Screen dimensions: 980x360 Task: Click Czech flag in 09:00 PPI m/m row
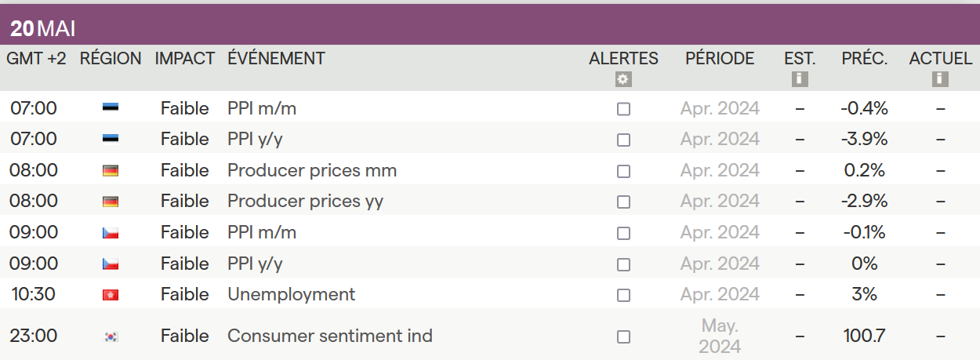(x=111, y=233)
